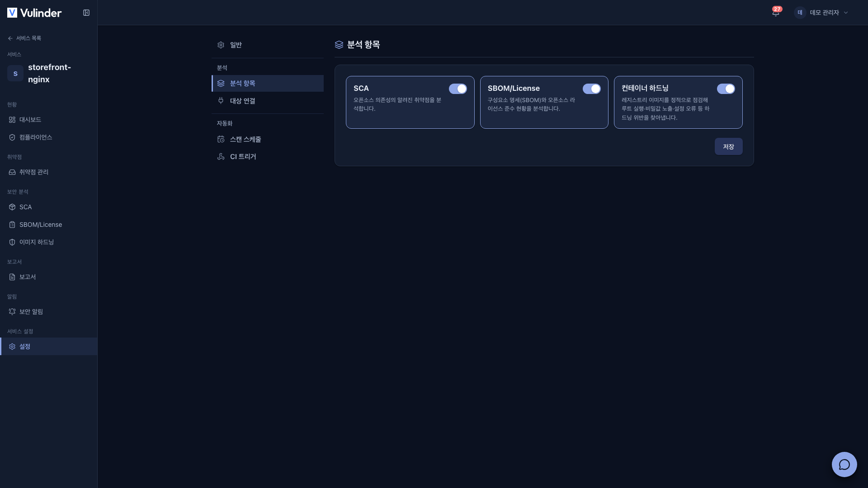
Task: Open the notifications bell with 27 badge
Action: click(x=776, y=12)
